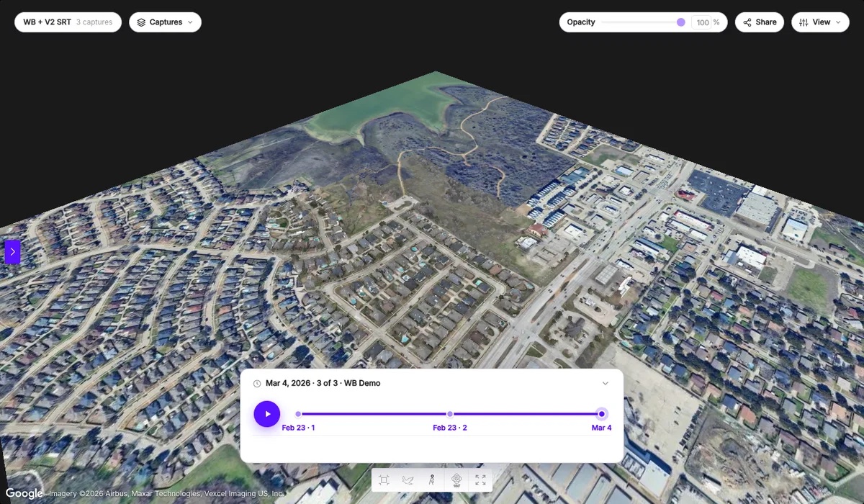
Task: Click the "Mar 4" label text
Action: [x=602, y=428]
